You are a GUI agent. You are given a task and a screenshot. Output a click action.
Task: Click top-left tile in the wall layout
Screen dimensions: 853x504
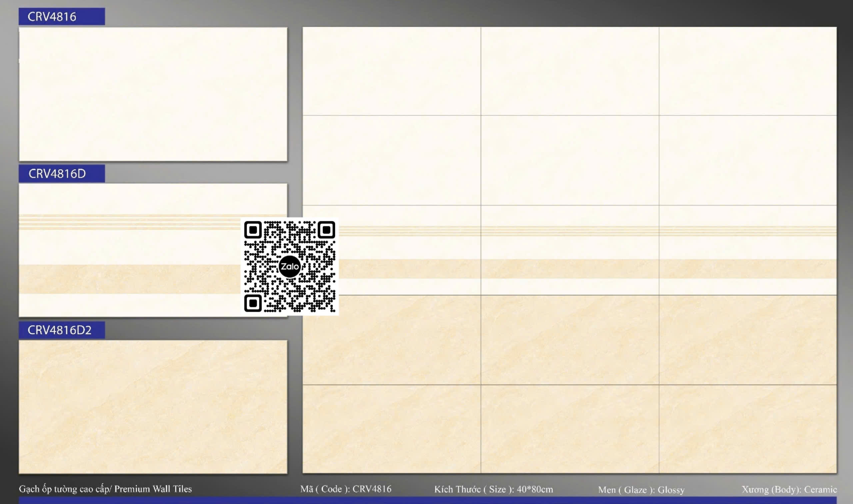[391, 71]
